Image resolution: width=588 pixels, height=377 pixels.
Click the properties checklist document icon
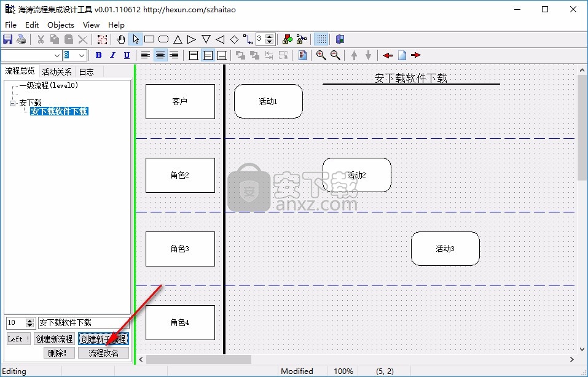click(303, 55)
